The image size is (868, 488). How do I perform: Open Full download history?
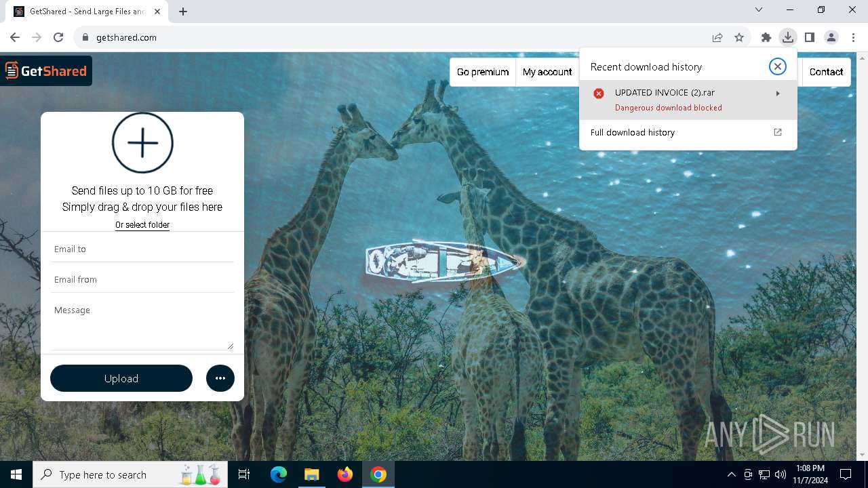(688, 132)
